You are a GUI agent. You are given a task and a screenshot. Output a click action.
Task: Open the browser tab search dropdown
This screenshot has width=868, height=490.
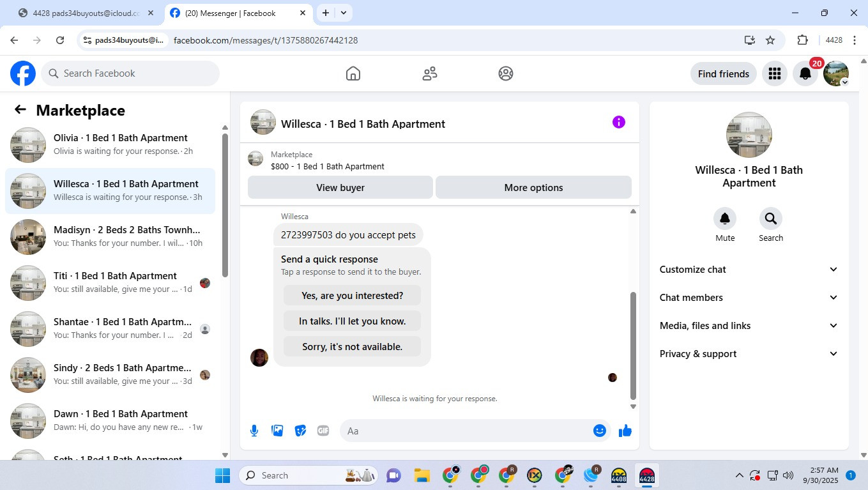[x=344, y=13]
